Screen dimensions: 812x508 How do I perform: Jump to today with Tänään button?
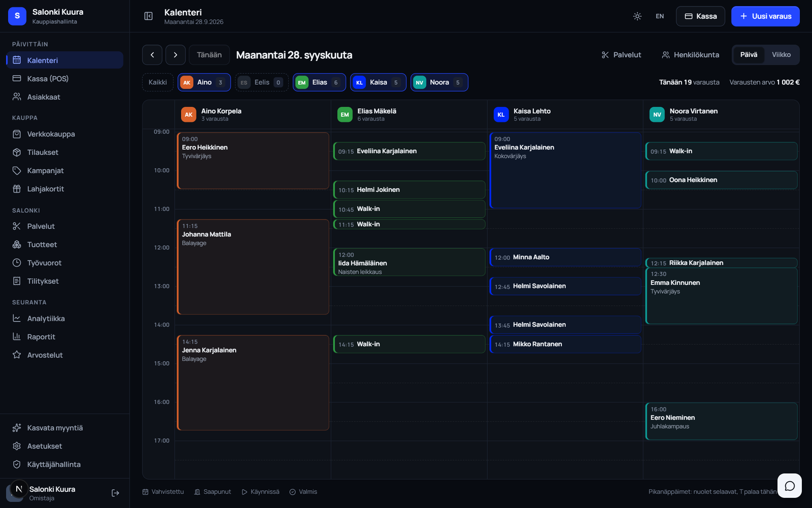209,55
